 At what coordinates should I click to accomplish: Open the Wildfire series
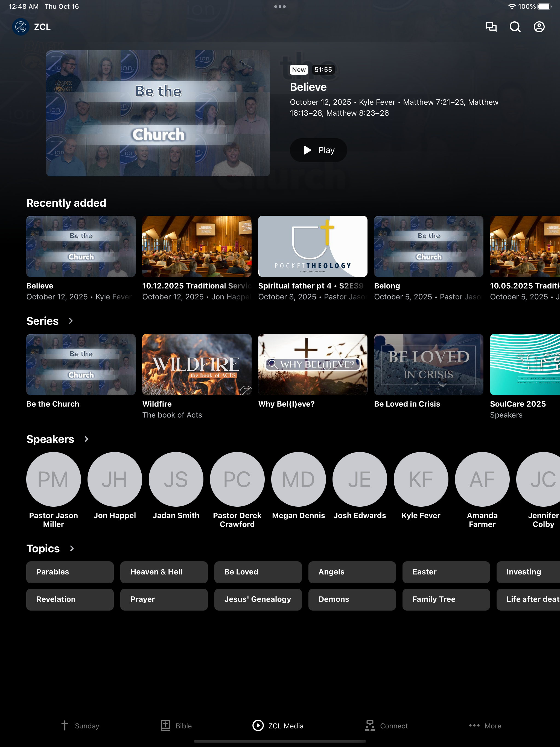coord(197,377)
